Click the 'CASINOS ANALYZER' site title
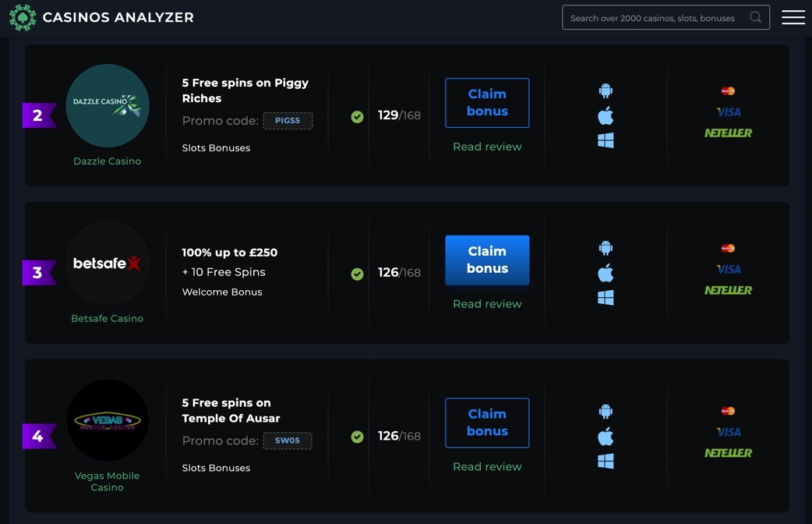Viewport: 812px width, 524px height. click(x=118, y=18)
